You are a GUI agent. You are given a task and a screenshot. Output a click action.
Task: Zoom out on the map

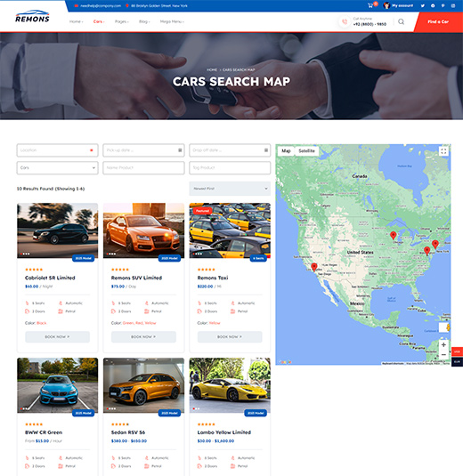(x=443, y=355)
